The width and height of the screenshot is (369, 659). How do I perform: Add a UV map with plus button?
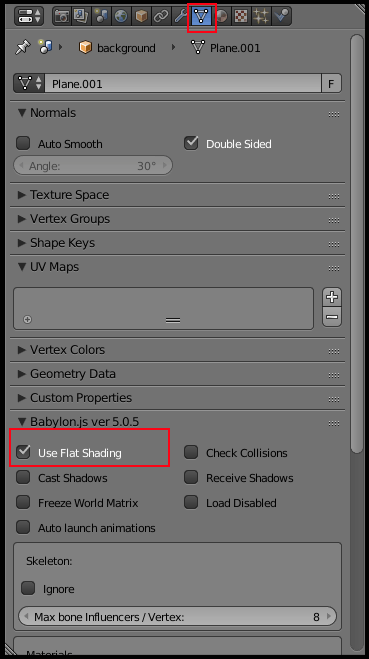click(x=332, y=298)
